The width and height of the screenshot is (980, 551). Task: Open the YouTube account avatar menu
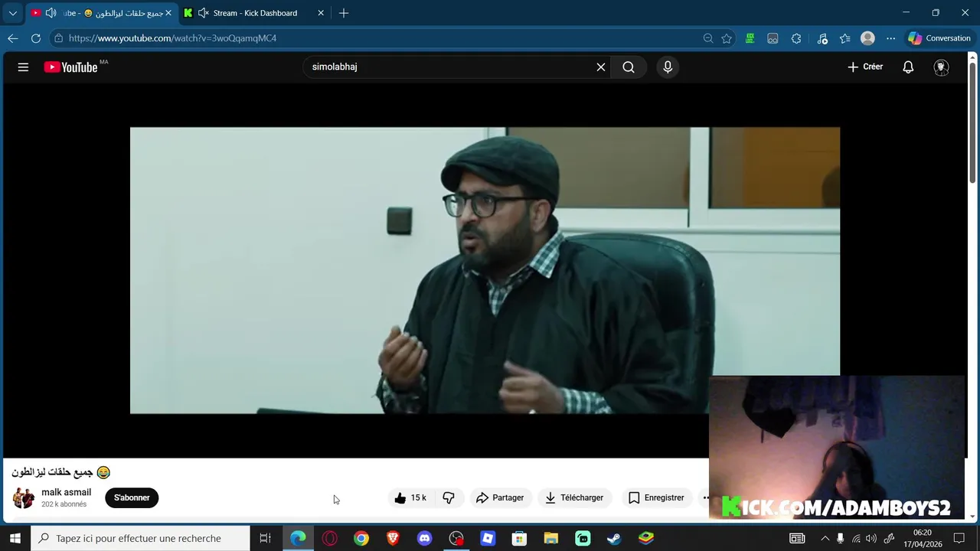[x=942, y=67]
